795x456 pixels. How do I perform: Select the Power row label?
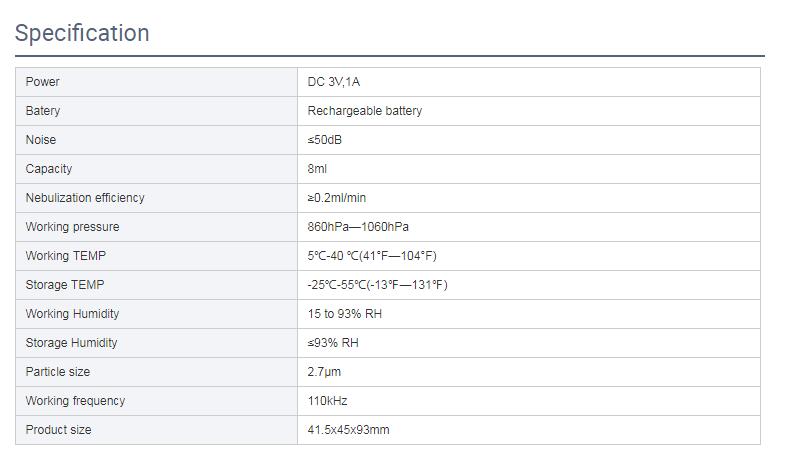(43, 82)
